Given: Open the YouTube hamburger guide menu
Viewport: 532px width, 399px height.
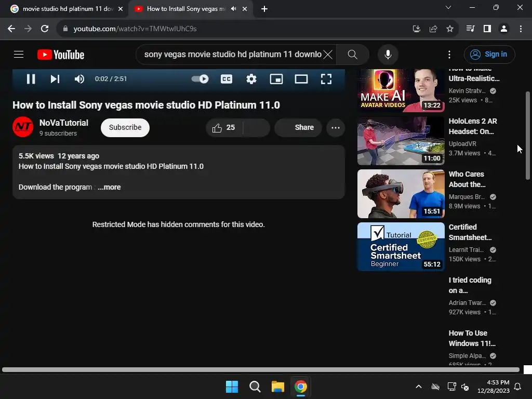Looking at the screenshot, I should click(x=19, y=54).
